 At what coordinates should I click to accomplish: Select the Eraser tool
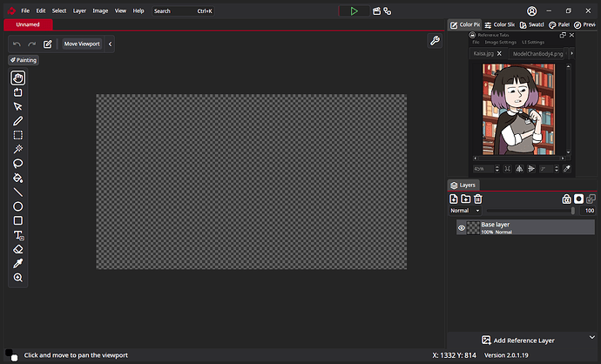(17, 249)
